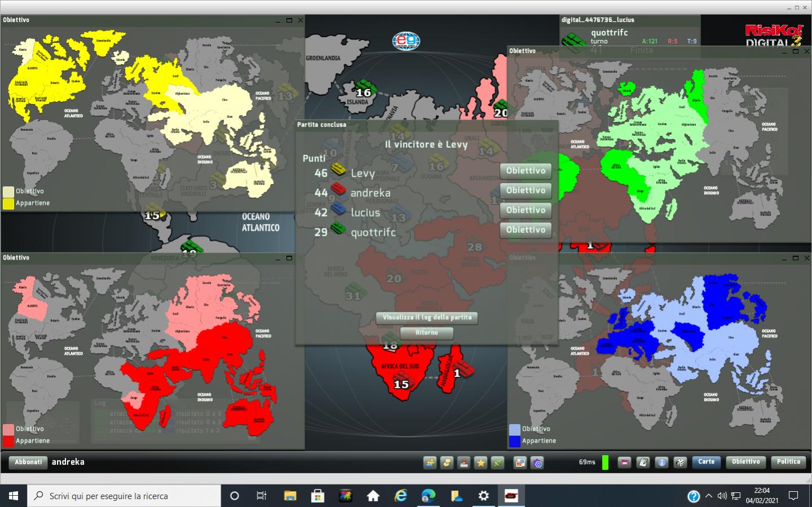Click the andreka username label
This screenshot has height=507, width=812.
[x=68, y=462]
